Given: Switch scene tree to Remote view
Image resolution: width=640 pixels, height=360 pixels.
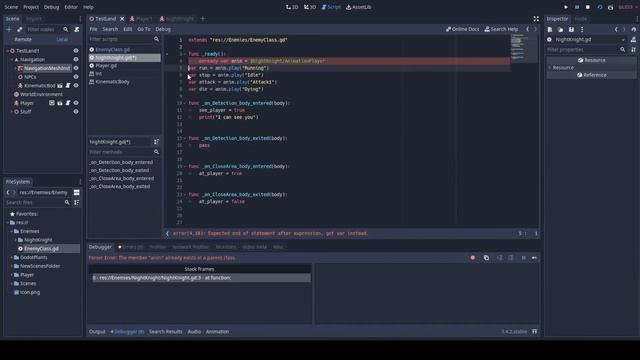Looking at the screenshot, I should 23,39.
